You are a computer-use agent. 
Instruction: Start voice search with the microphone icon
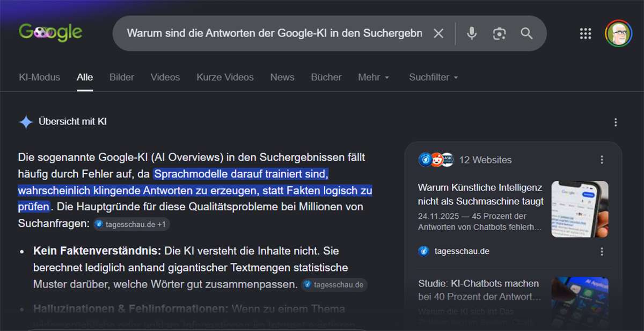[x=472, y=33]
